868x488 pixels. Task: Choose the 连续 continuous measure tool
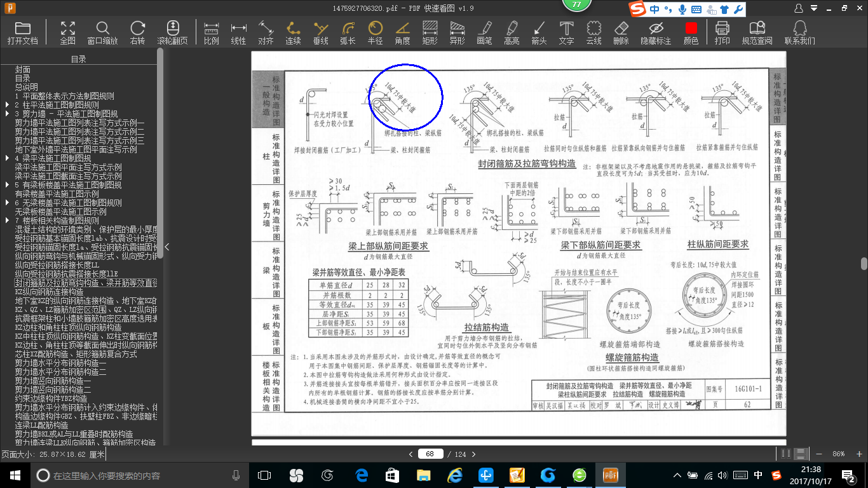coord(293,32)
